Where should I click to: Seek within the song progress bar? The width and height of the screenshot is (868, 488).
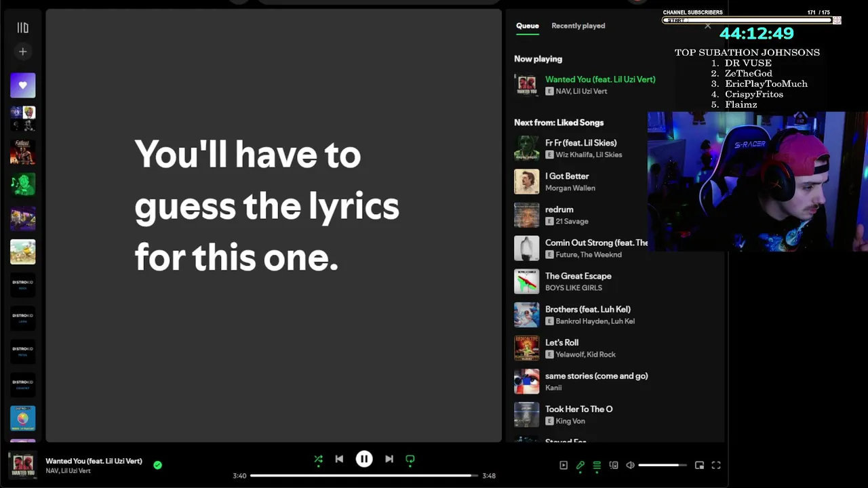(363, 476)
